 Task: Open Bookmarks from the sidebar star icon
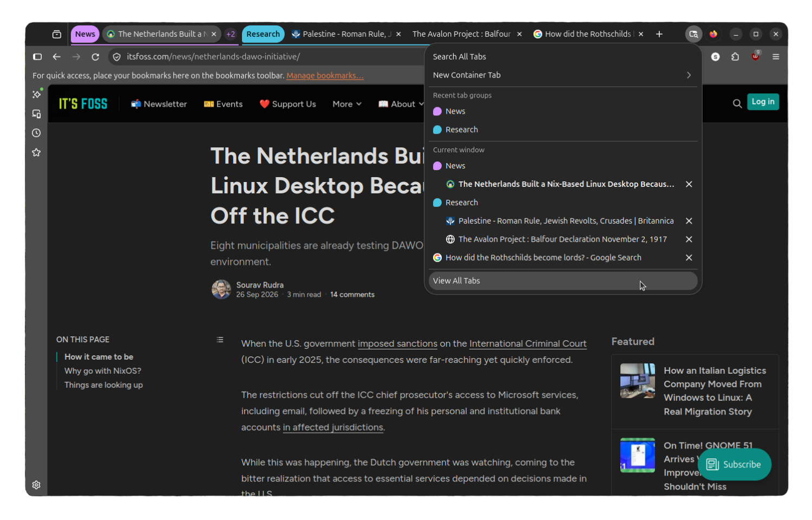point(37,153)
